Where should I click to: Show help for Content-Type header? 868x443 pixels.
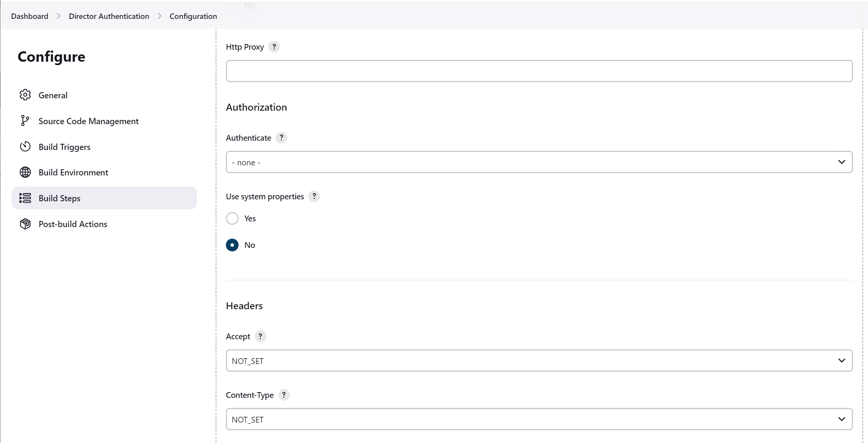pos(284,395)
